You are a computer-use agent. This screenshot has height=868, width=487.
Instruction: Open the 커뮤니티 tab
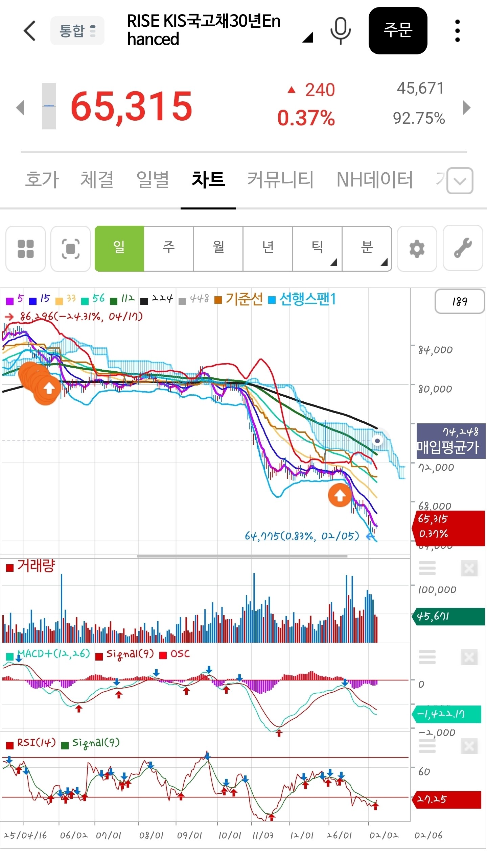[x=280, y=179]
